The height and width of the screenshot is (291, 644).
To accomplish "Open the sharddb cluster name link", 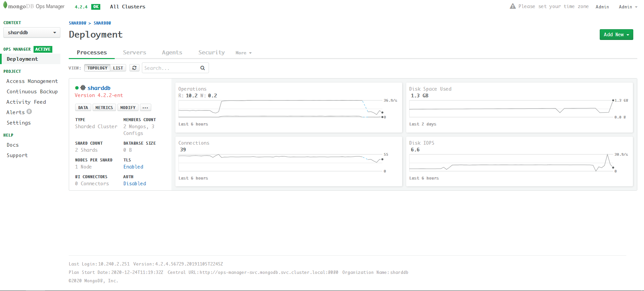I will pyautogui.click(x=99, y=88).
